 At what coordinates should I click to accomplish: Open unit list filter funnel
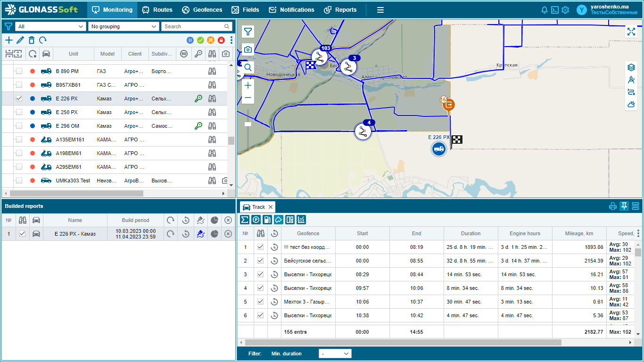click(x=8, y=26)
